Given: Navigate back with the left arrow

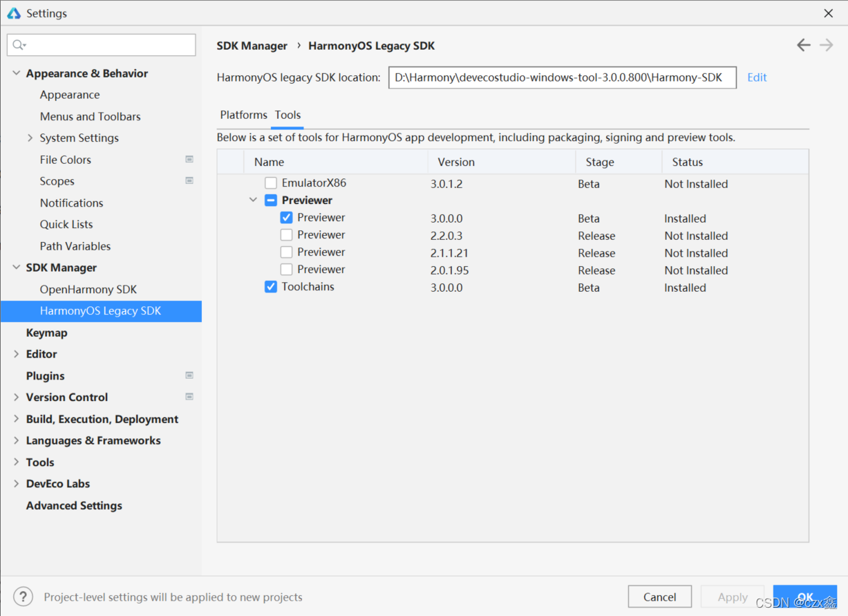Looking at the screenshot, I should 803,45.
